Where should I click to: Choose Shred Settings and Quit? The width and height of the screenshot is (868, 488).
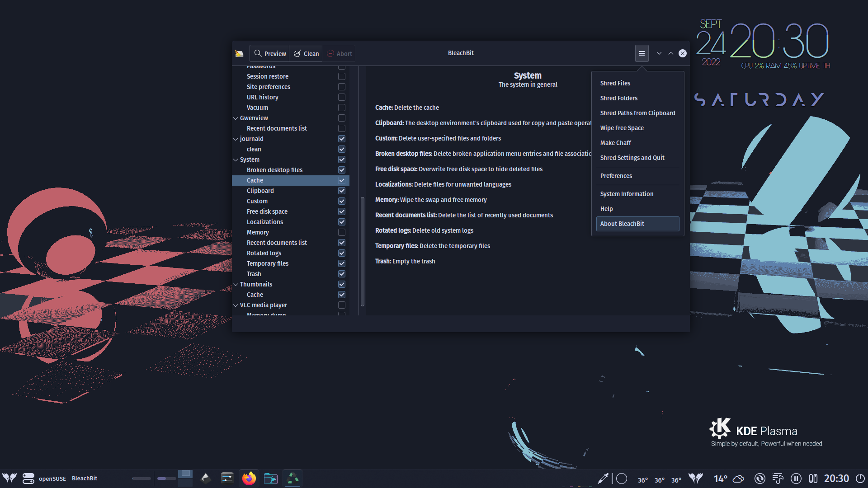637,158
